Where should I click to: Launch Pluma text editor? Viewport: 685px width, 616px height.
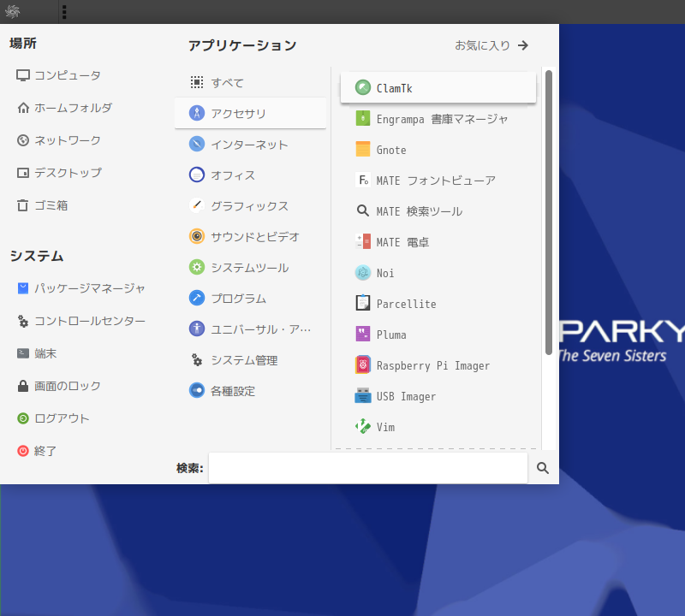[438, 335]
